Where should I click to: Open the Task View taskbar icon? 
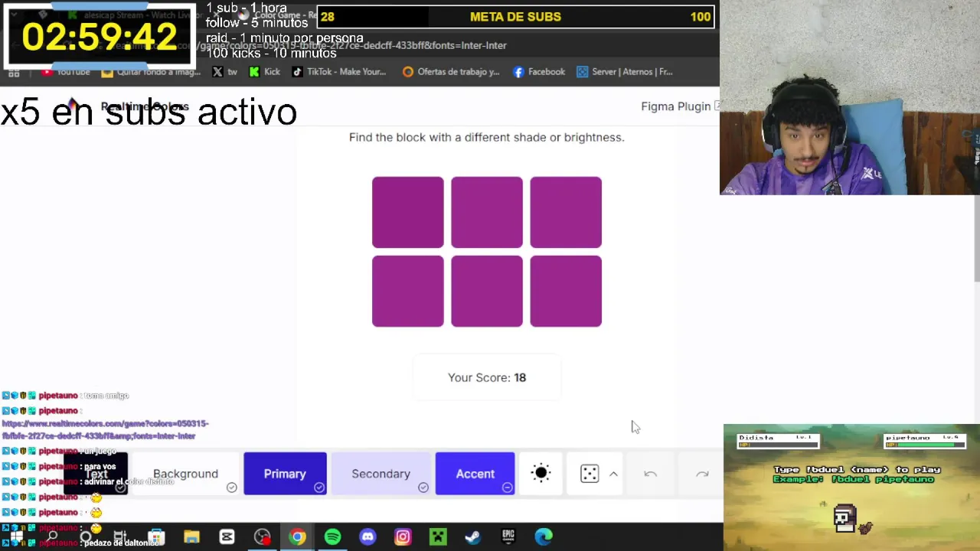pyautogui.click(x=119, y=537)
